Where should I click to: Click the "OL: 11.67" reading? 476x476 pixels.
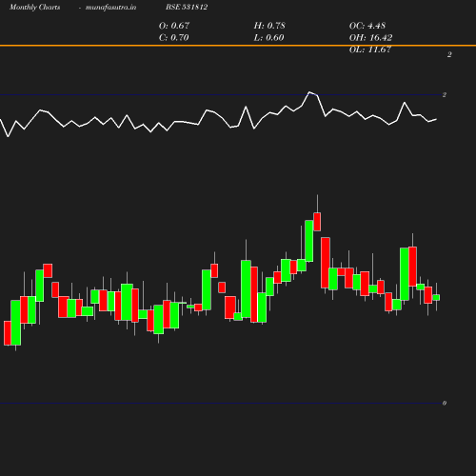point(370,50)
